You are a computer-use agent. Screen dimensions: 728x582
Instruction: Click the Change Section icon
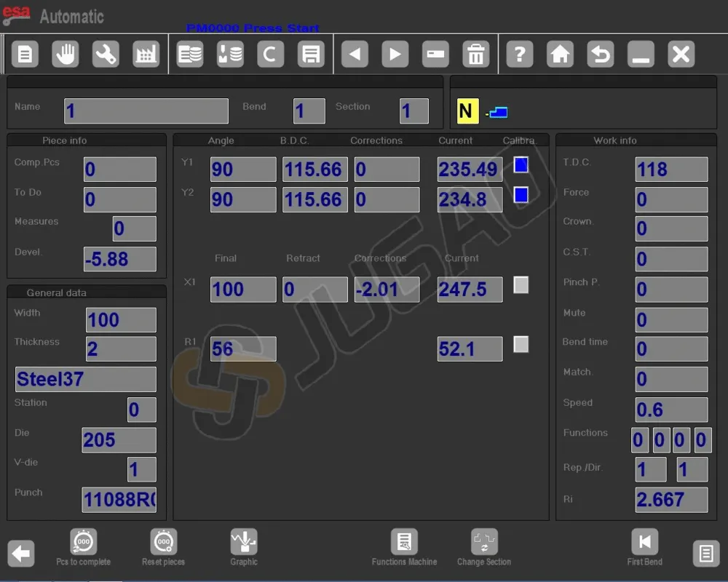(484, 542)
